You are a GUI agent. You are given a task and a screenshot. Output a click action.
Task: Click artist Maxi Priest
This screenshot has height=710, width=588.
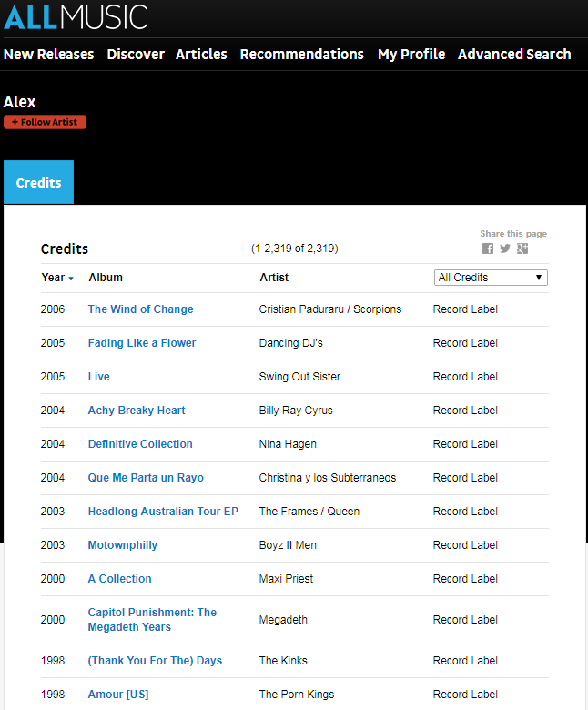(x=286, y=579)
